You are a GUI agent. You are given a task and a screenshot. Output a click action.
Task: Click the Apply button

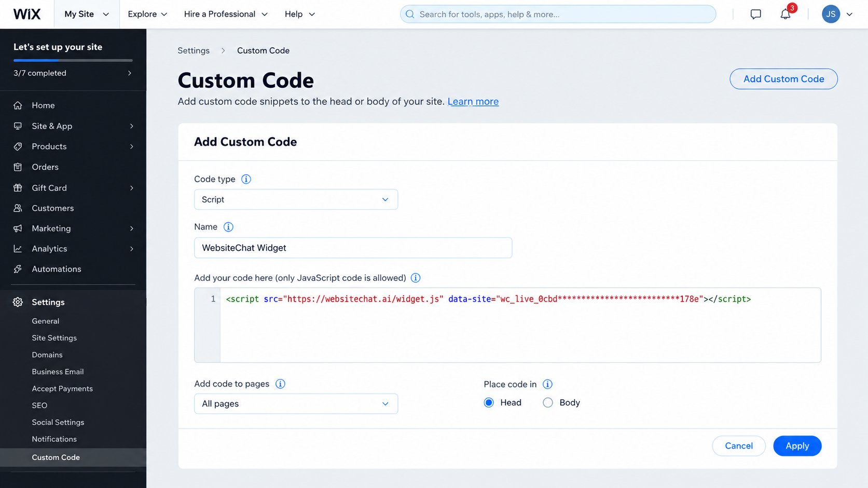797,446
